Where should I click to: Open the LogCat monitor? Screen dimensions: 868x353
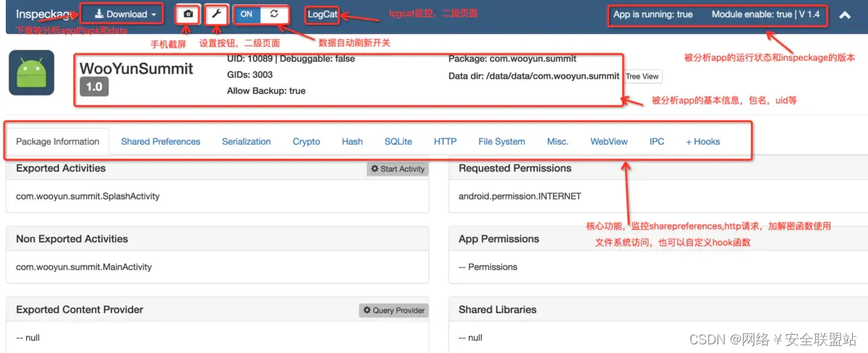pyautogui.click(x=322, y=14)
